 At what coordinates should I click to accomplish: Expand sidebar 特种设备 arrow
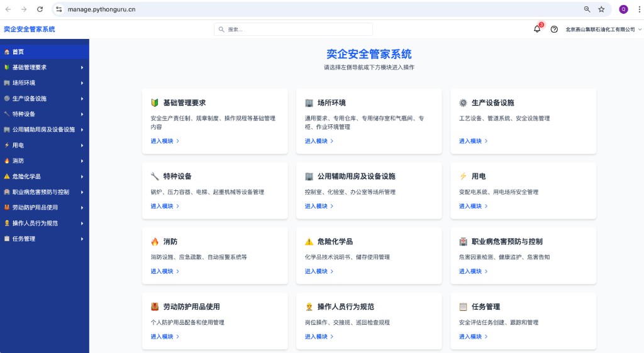click(82, 114)
